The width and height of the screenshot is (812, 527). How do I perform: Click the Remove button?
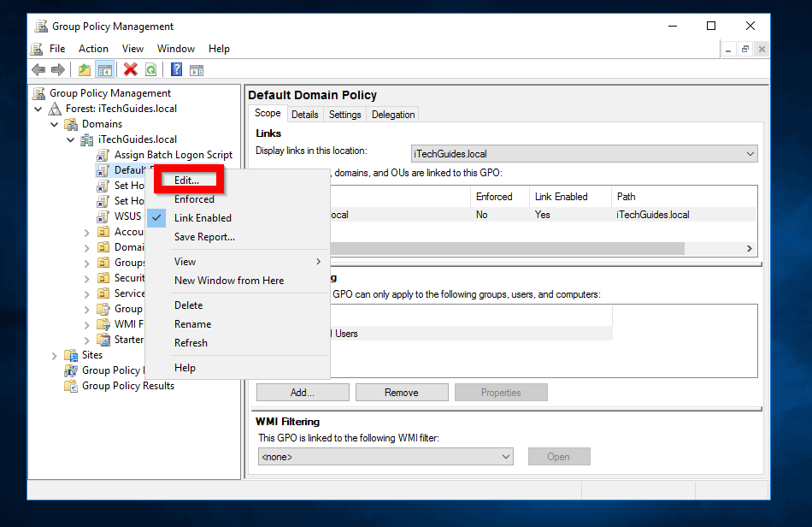pyautogui.click(x=402, y=393)
